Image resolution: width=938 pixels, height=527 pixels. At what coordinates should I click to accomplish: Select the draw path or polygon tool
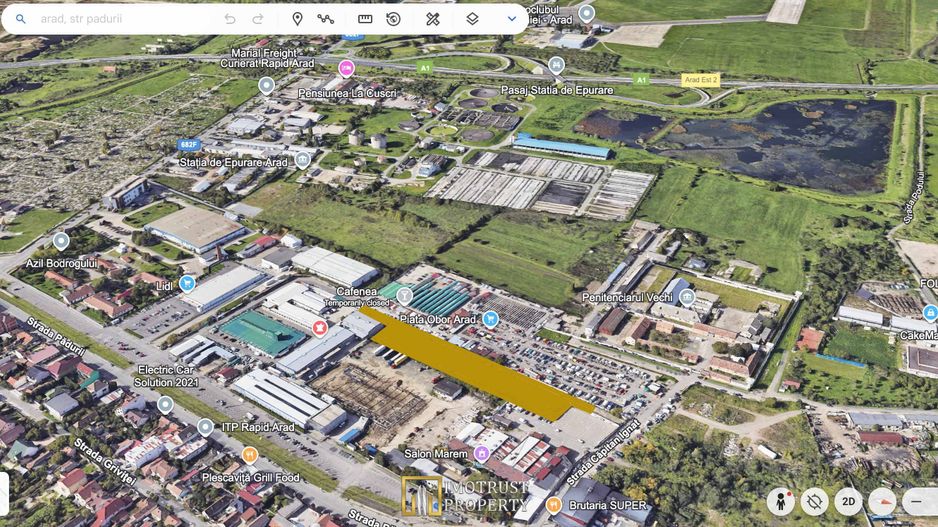pyautogui.click(x=326, y=19)
